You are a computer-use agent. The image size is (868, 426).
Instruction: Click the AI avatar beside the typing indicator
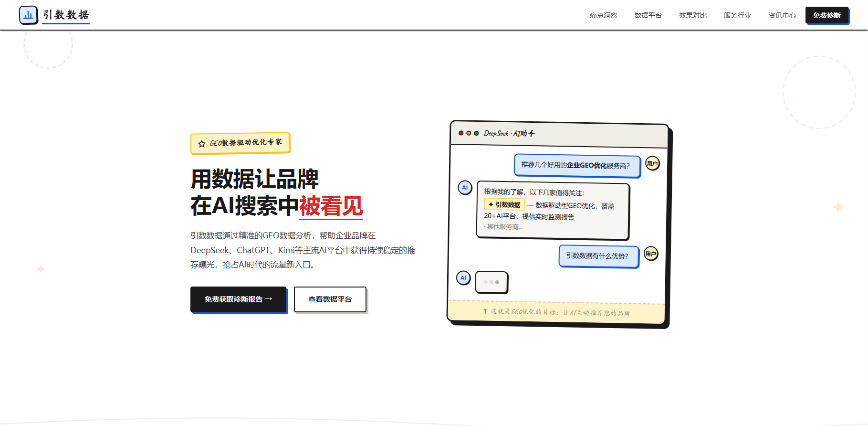463,278
